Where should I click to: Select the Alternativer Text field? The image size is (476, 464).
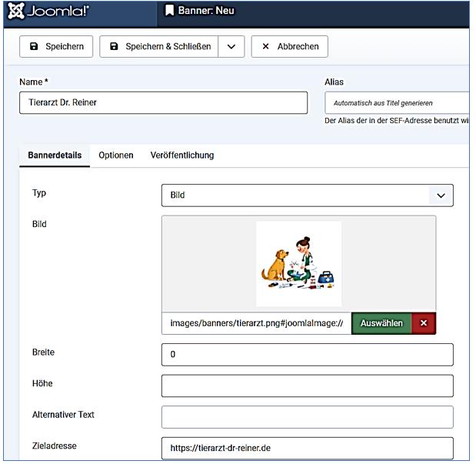307,416
